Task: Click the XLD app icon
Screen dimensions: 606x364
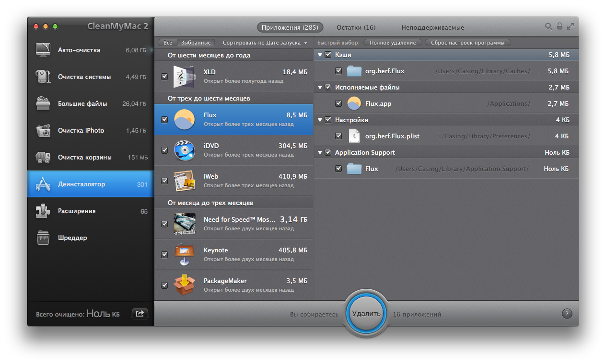Action: coord(184,77)
